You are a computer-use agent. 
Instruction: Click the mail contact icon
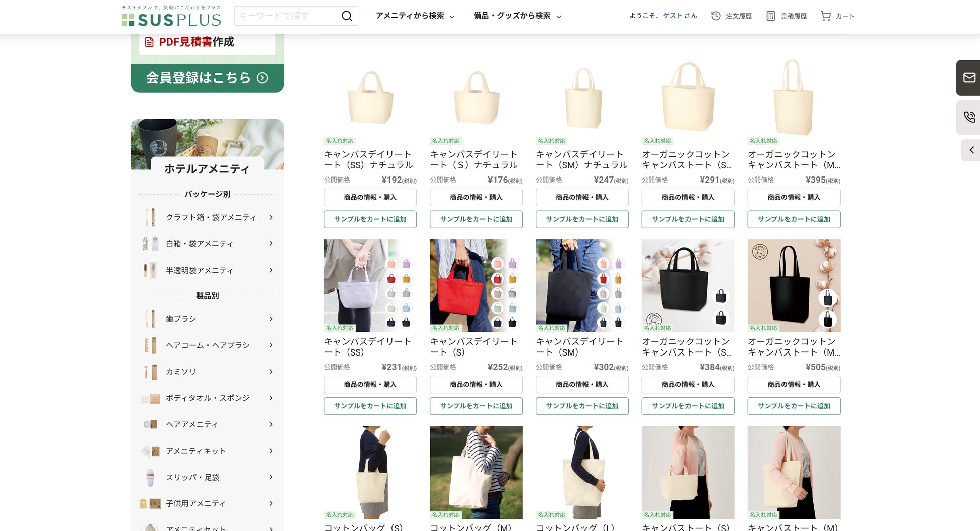tap(969, 78)
